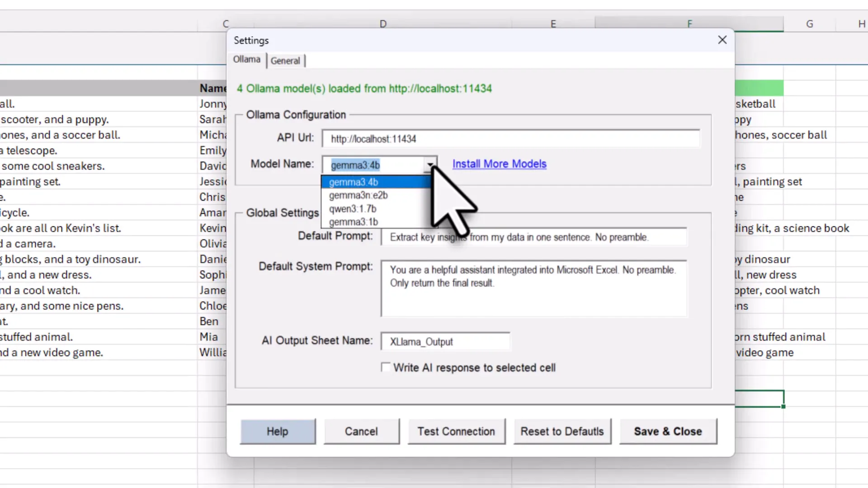Edit the XLlama_Output sheet name field
868x488 pixels.
[x=445, y=342]
